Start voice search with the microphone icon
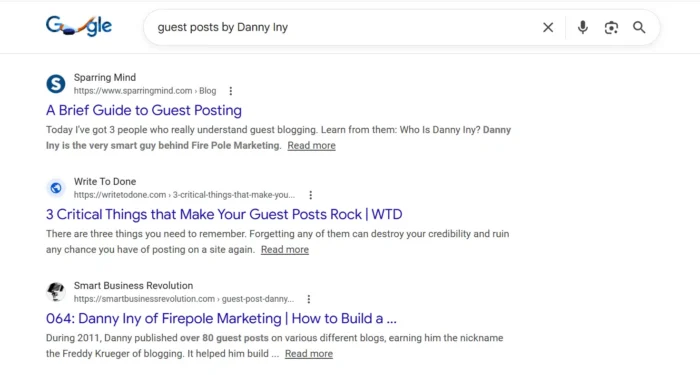 coord(582,27)
